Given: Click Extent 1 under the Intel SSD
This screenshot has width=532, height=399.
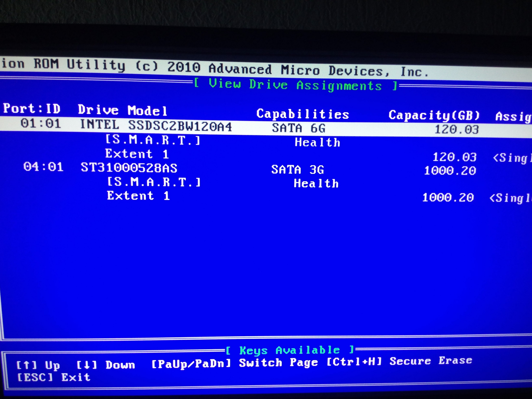Looking at the screenshot, I should coord(137,154).
